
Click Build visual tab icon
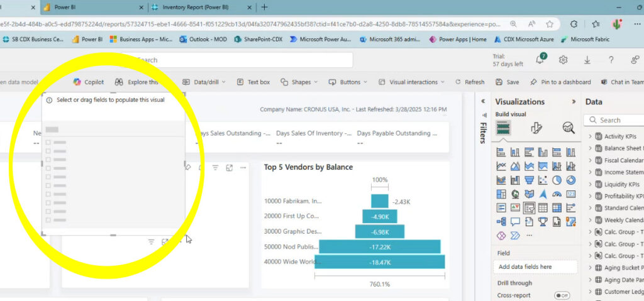click(503, 128)
